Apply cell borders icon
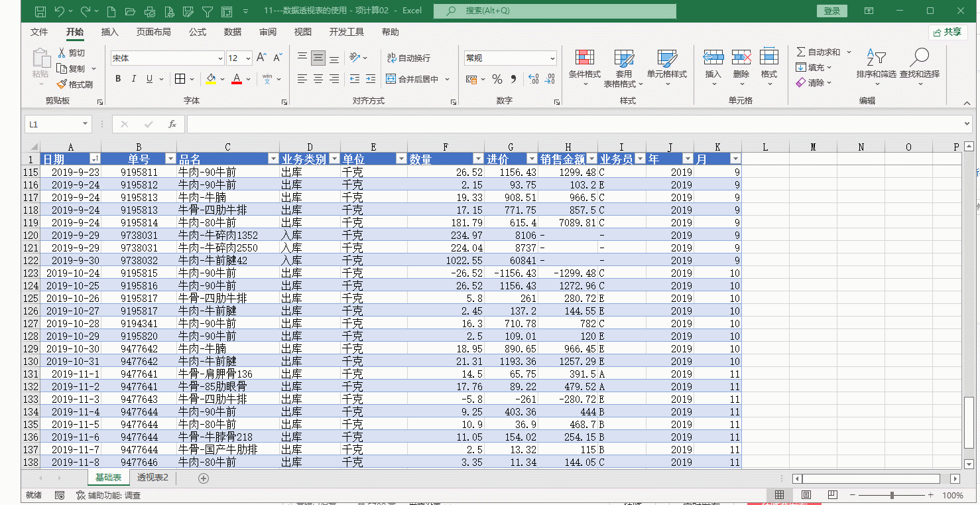The width and height of the screenshot is (980, 505). [x=180, y=79]
